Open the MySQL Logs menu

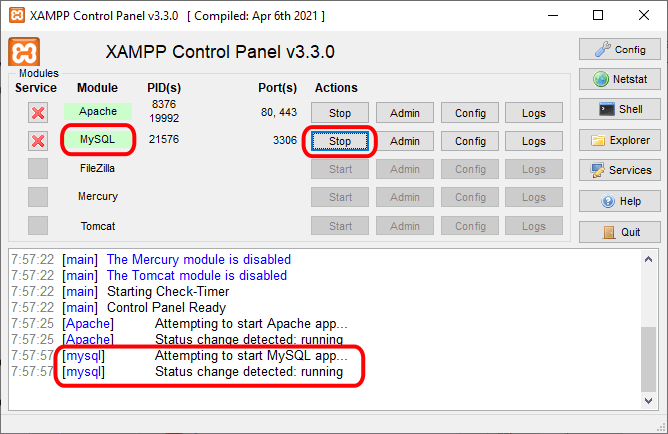click(x=534, y=141)
